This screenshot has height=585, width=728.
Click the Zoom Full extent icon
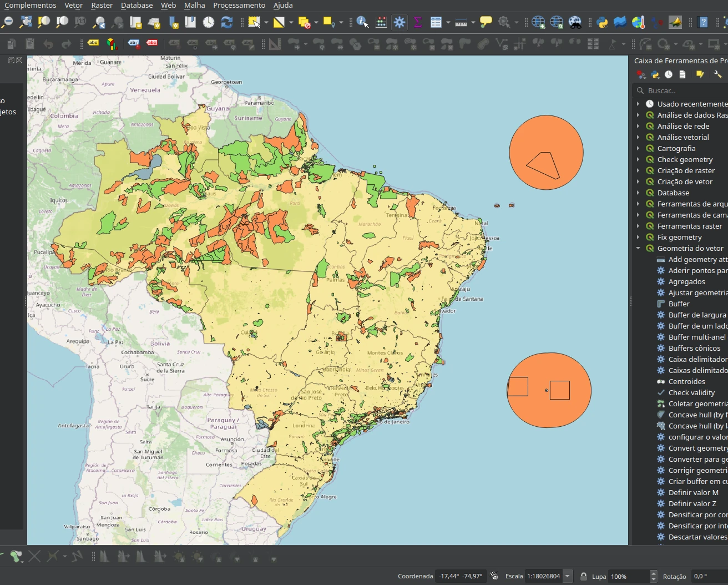click(26, 22)
